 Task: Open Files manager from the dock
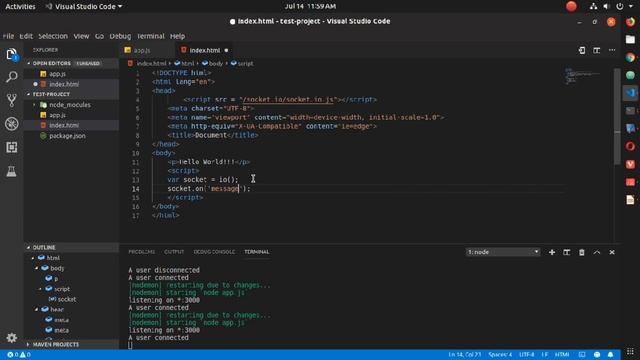(x=631, y=40)
